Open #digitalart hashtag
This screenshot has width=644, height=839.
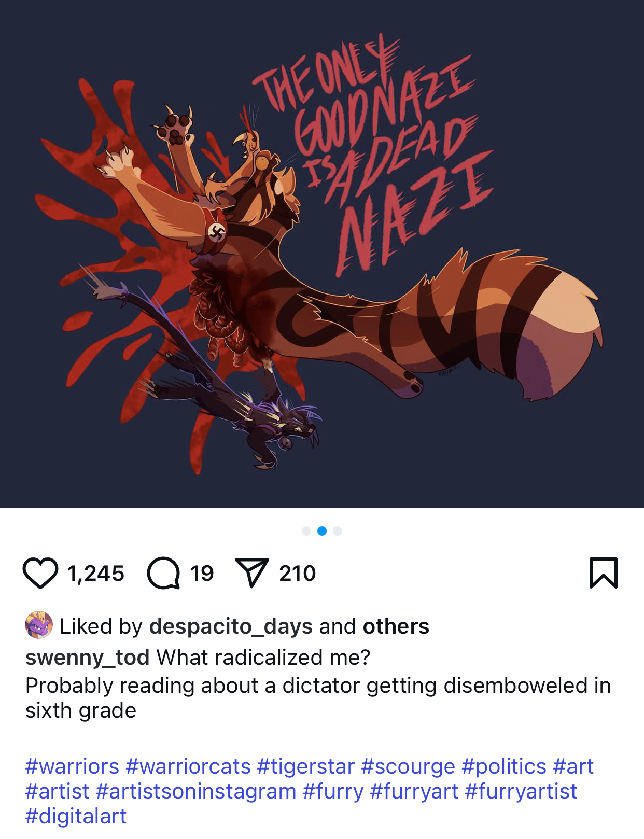click(x=76, y=816)
